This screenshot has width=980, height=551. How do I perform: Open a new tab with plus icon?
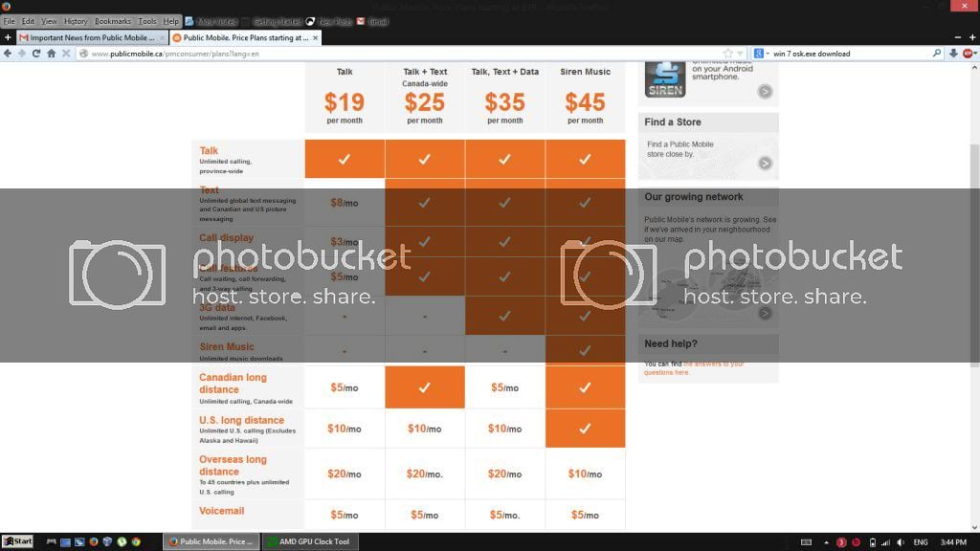8,37
